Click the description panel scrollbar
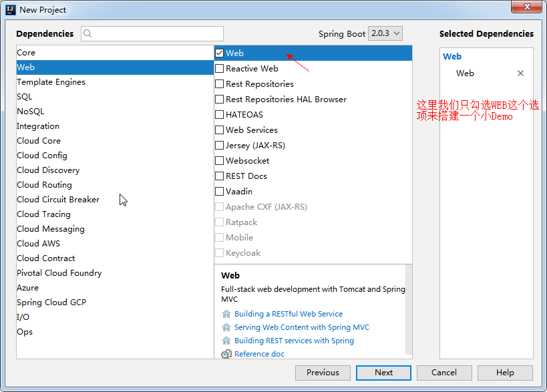 pos(409,311)
